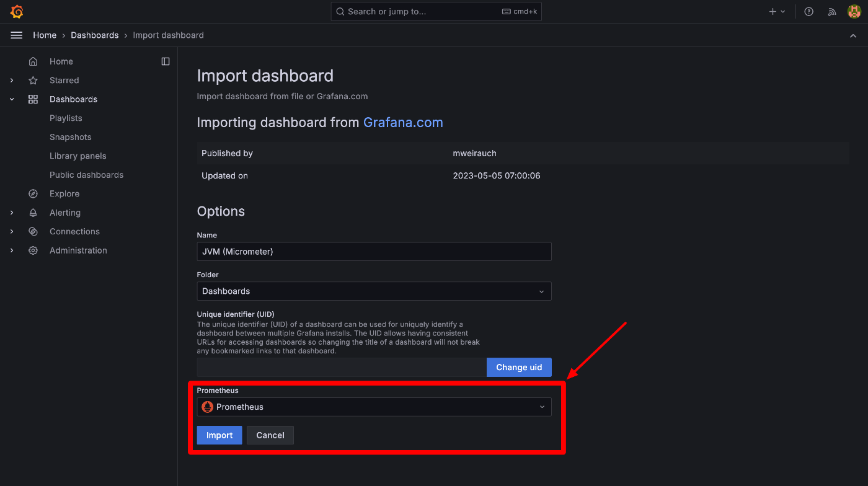Expand the Connections section chevron

click(x=12, y=232)
